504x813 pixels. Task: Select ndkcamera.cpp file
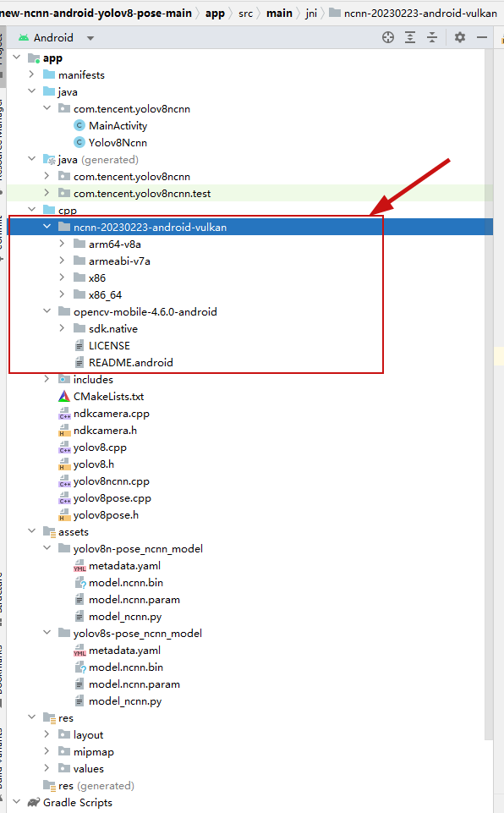(x=111, y=414)
